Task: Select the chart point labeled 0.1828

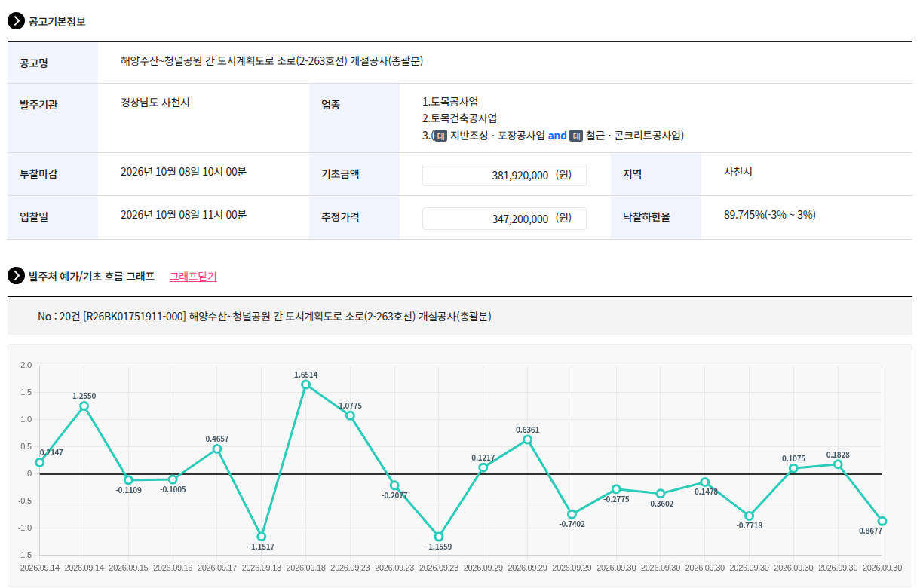Action: tap(838, 464)
